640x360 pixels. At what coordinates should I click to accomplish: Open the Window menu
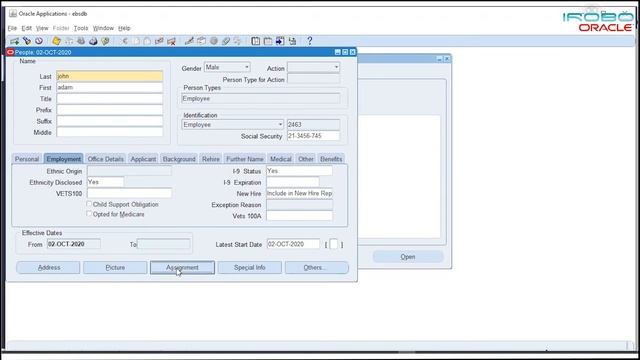click(103, 28)
